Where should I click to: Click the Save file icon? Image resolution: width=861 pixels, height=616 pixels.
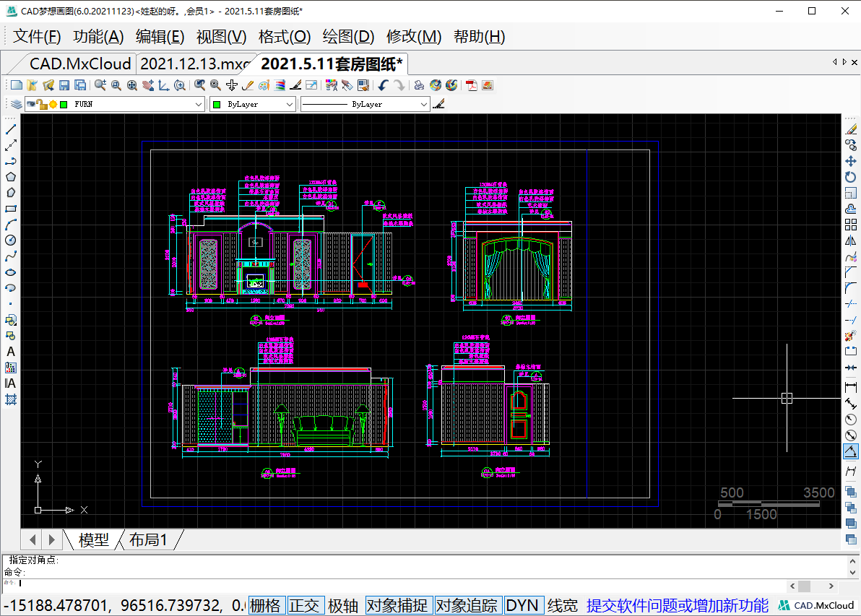pyautogui.click(x=64, y=85)
